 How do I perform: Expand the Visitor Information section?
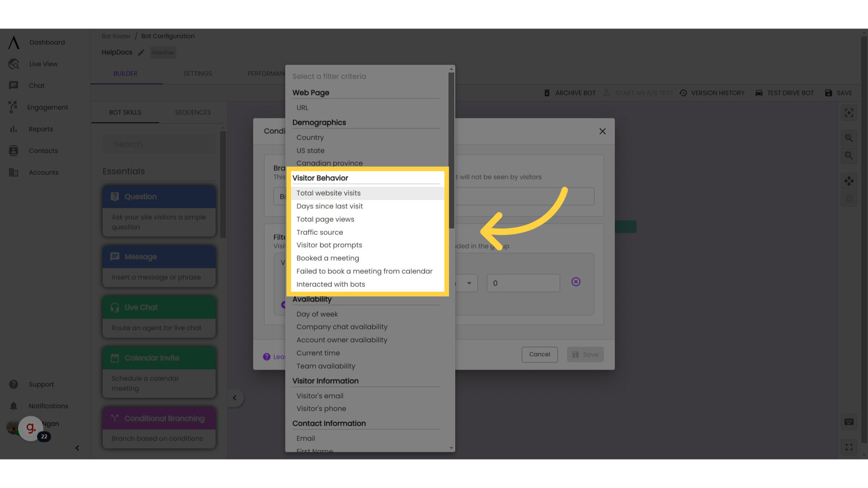pyautogui.click(x=325, y=380)
